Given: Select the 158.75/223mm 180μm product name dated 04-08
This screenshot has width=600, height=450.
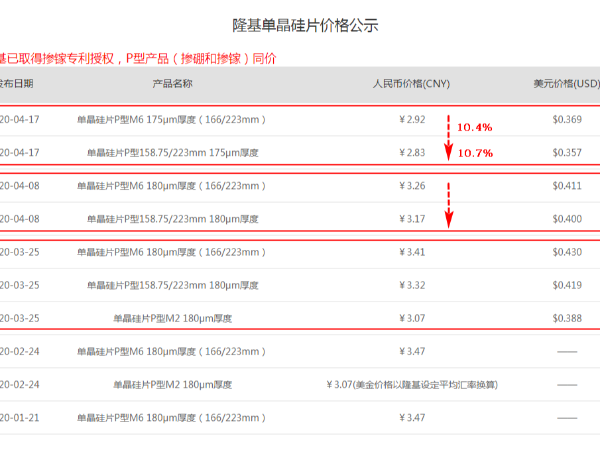Looking at the screenshot, I should [173, 219].
